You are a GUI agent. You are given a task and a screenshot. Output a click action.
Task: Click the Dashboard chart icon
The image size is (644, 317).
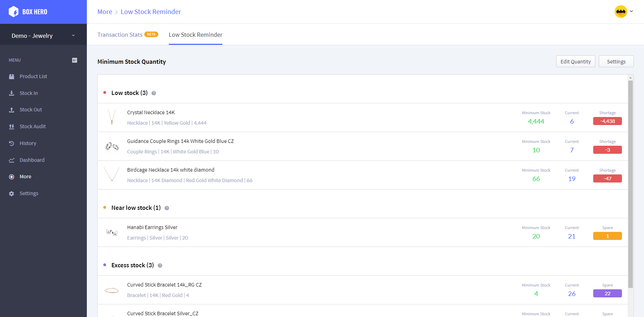(12, 160)
